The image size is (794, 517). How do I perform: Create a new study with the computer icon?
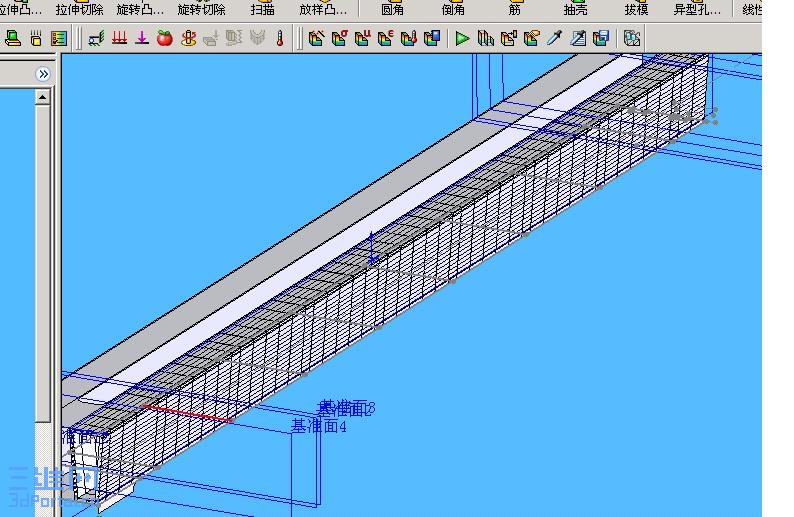(12, 38)
